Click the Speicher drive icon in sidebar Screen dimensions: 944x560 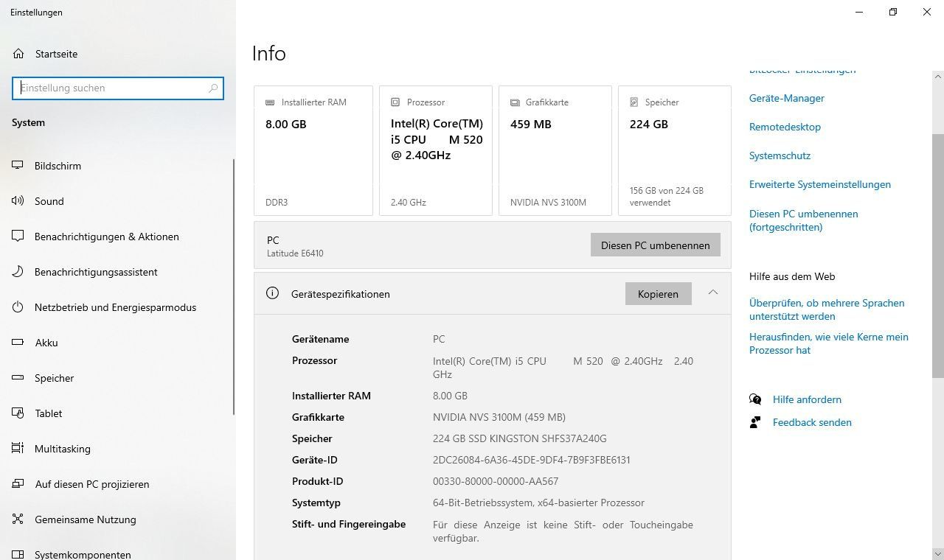[x=18, y=378]
